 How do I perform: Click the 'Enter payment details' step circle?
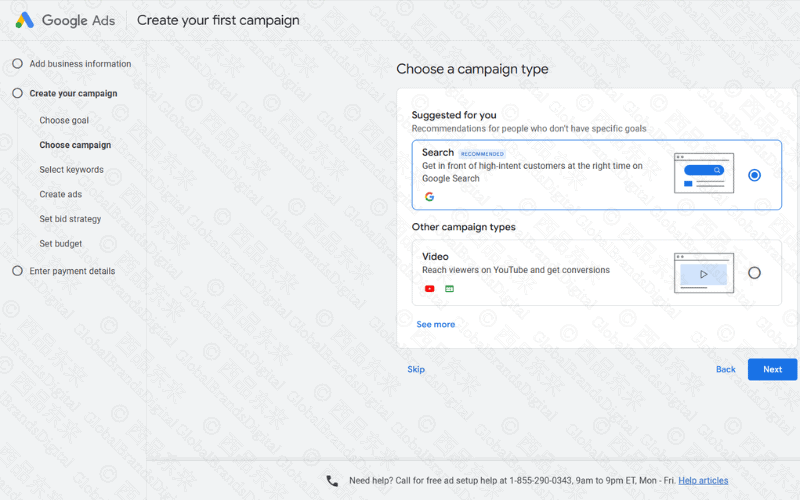pyautogui.click(x=17, y=271)
